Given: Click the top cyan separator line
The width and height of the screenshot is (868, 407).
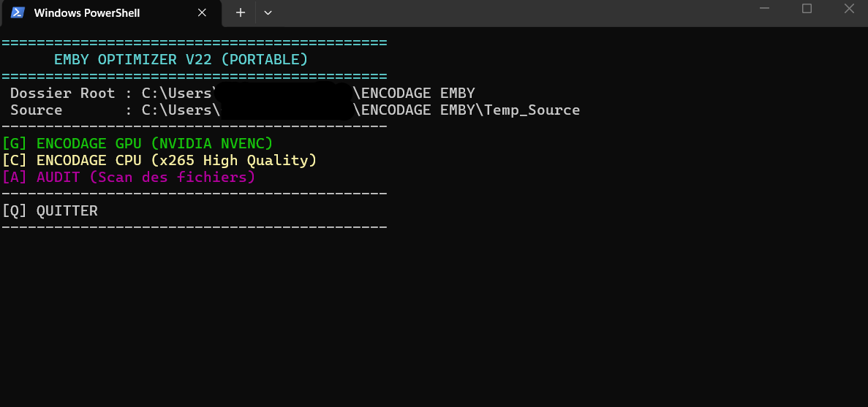Looking at the screenshot, I should tap(195, 43).
